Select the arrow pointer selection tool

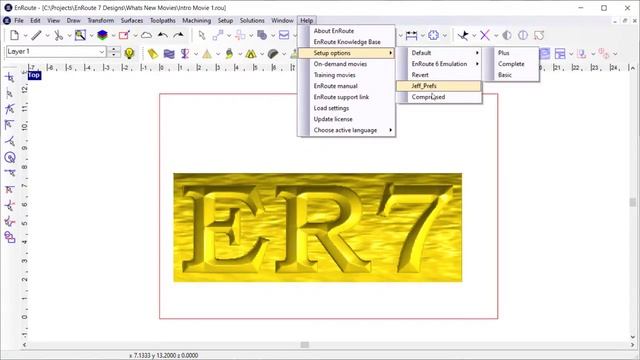point(202,36)
